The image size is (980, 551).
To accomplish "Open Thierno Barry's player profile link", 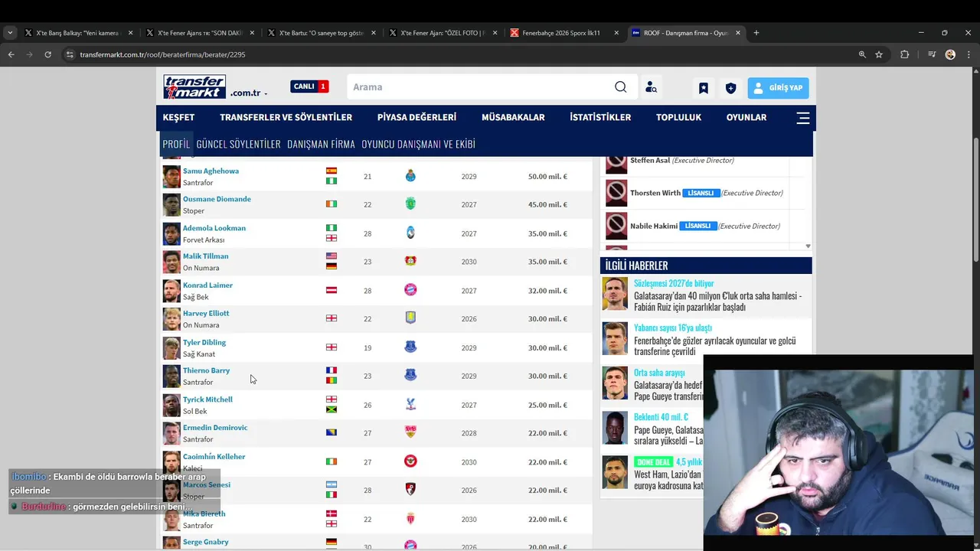I will [206, 370].
